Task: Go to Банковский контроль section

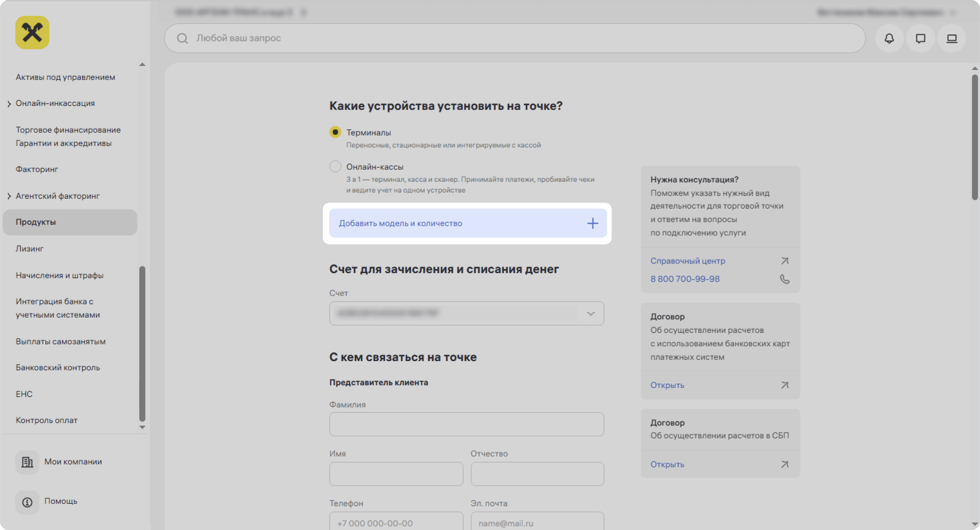Action: click(58, 367)
